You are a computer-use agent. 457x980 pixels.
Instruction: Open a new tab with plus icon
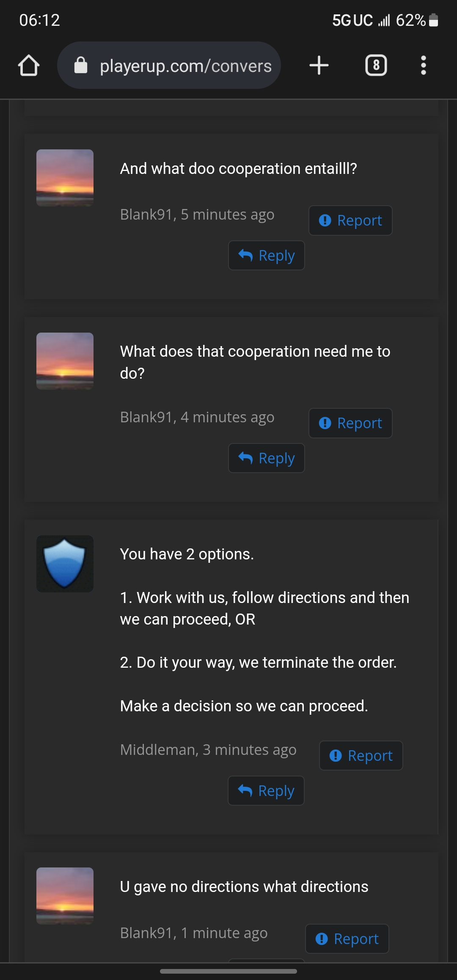tap(319, 66)
